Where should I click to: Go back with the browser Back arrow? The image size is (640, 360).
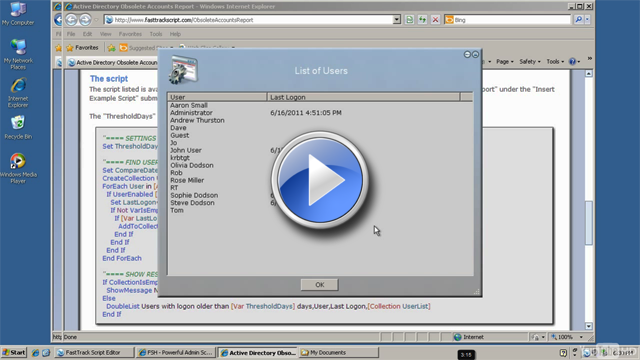[71, 20]
